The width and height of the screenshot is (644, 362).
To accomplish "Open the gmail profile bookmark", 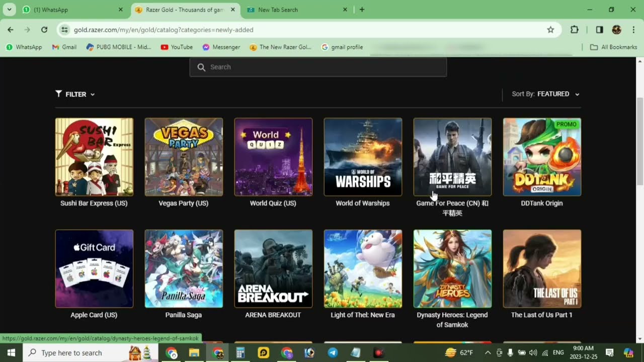I will pos(342,47).
